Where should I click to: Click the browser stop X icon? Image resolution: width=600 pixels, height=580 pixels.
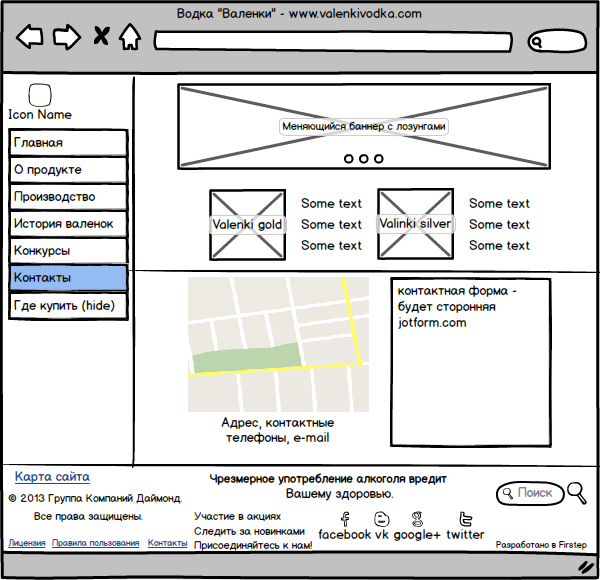click(101, 36)
